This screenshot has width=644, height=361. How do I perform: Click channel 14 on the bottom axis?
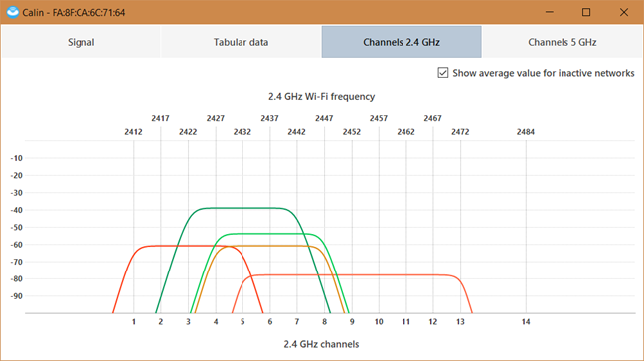pyautogui.click(x=526, y=322)
